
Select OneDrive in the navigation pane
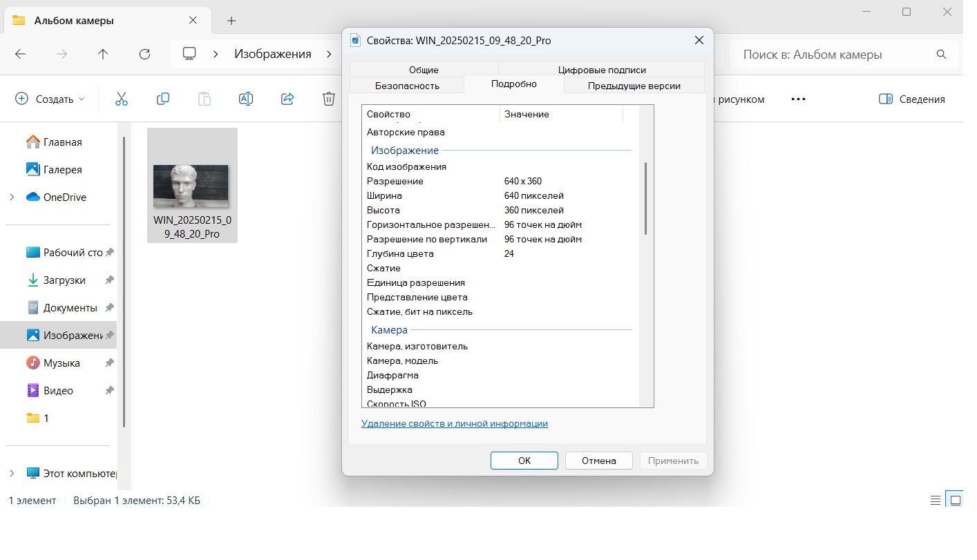tap(56, 197)
